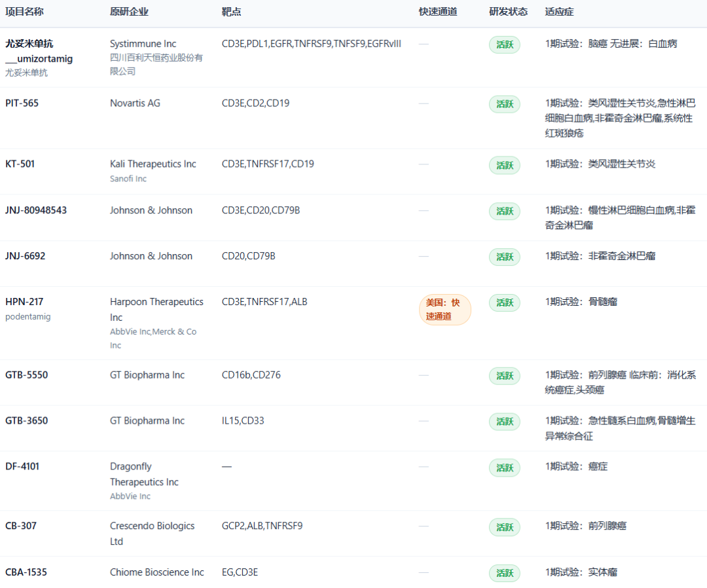Select indication 1期试验: 骨髓瘤
The height and width of the screenshot is (588, 707).
coord(581,302)
